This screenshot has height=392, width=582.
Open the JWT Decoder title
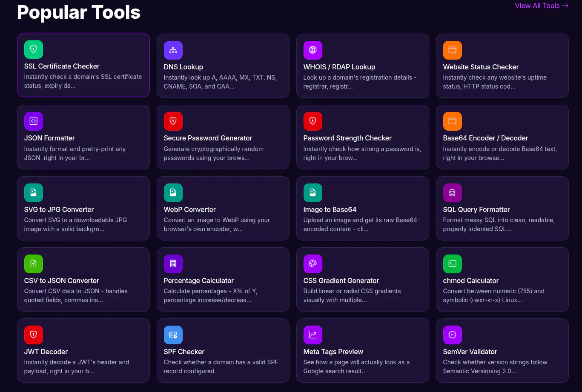click(46, 352)
